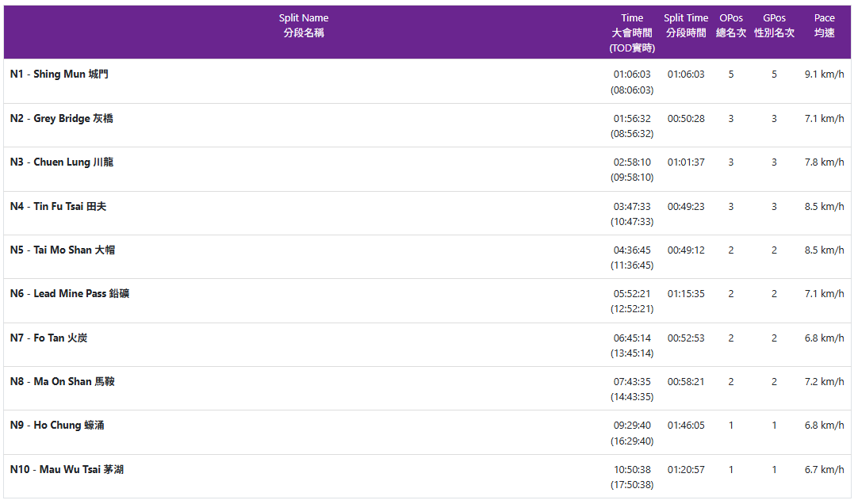Click the OPos column header
The width and height of the screenshot is (858, 504).
[730, 25]
